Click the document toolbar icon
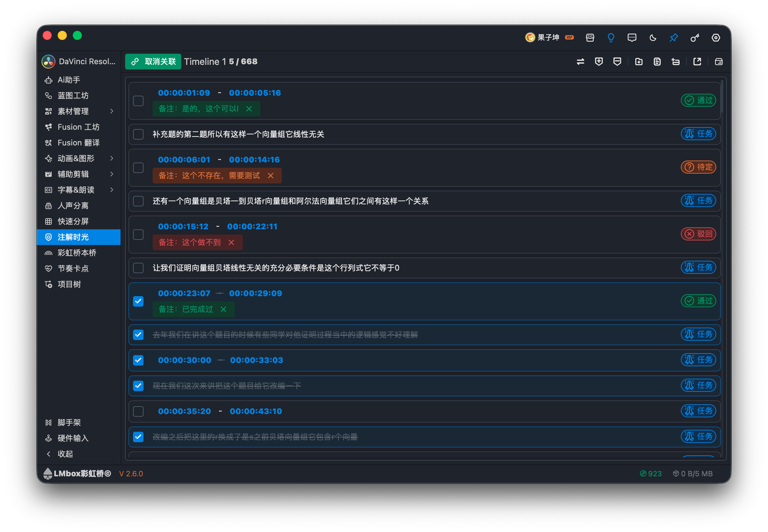Image resolution: width=768 pixels, height=532 pixels. [x=657, y=61]
